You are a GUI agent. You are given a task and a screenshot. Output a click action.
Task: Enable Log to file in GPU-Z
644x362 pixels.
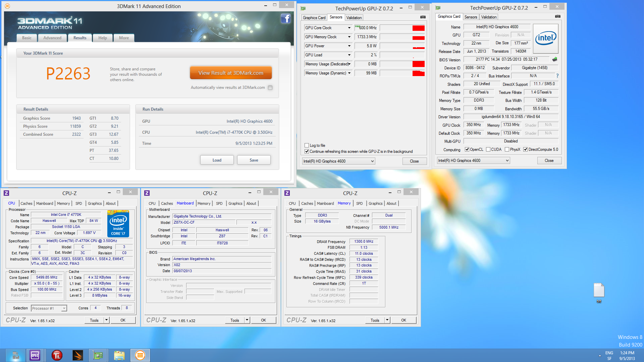(307, 145)
